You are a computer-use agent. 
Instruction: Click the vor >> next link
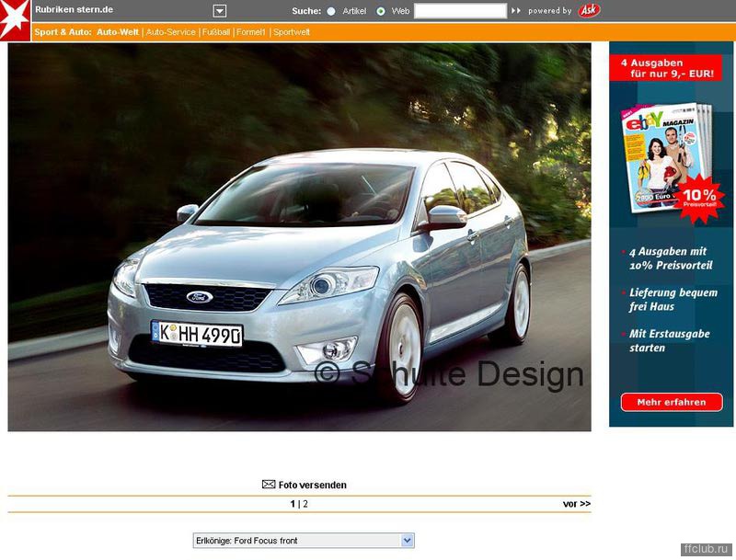pyautogui.click(x=577, y=504)
